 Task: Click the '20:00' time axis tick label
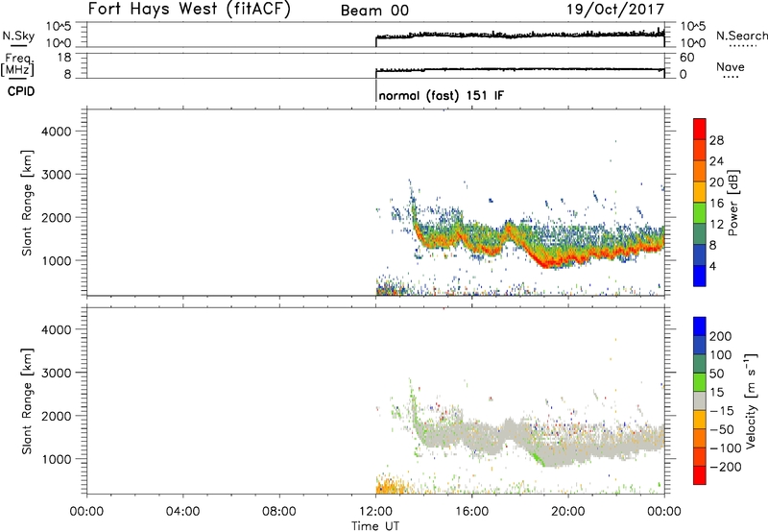pyautogui.click(x=567, y=512)
